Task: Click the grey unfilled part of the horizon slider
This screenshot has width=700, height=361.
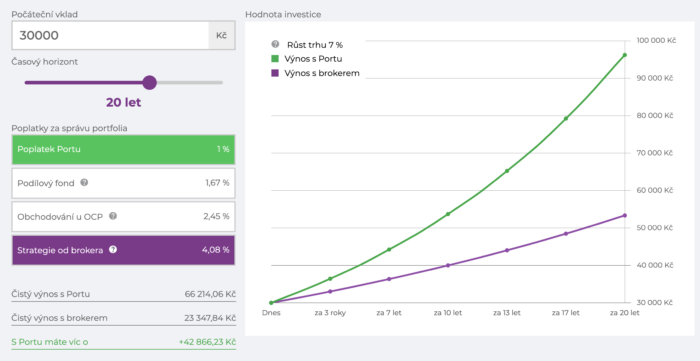Action: click(190, 83)
